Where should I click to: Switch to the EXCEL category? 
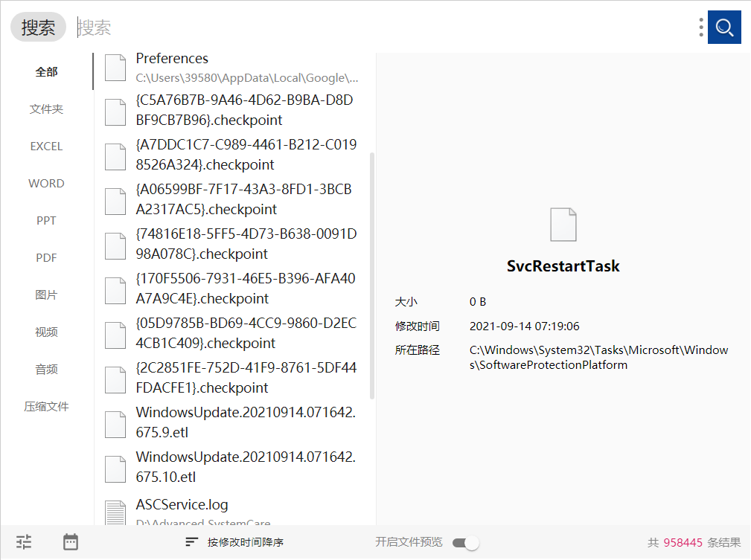46,147
